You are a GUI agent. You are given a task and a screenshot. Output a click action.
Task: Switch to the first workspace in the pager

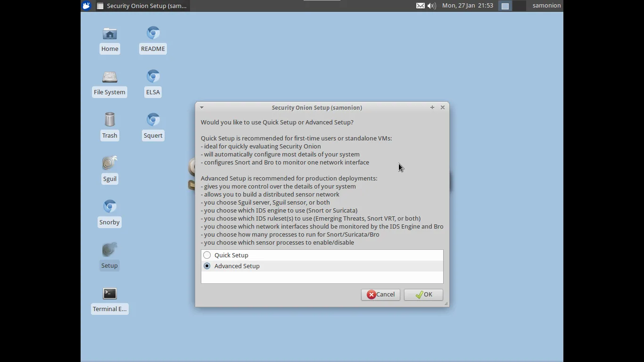pyautogui.click(x=505, y=6)
